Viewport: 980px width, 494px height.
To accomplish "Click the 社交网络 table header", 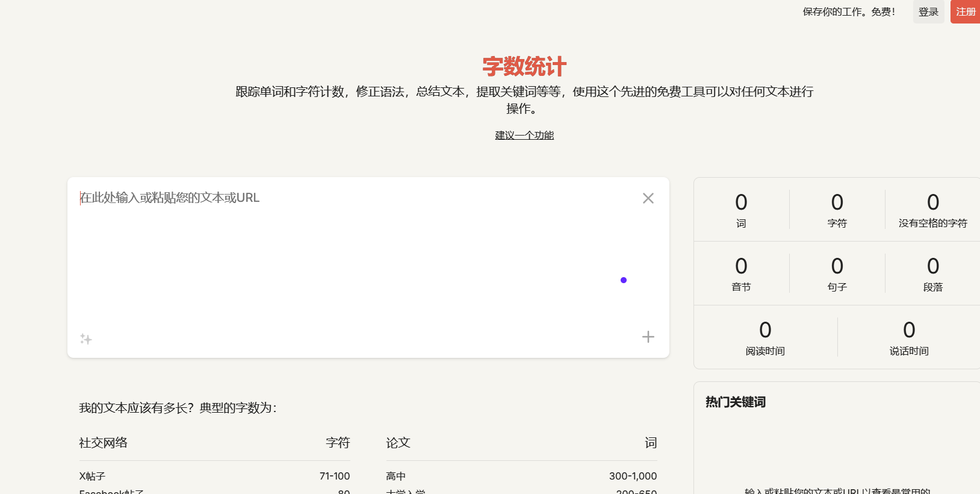I will click(104, 443).
